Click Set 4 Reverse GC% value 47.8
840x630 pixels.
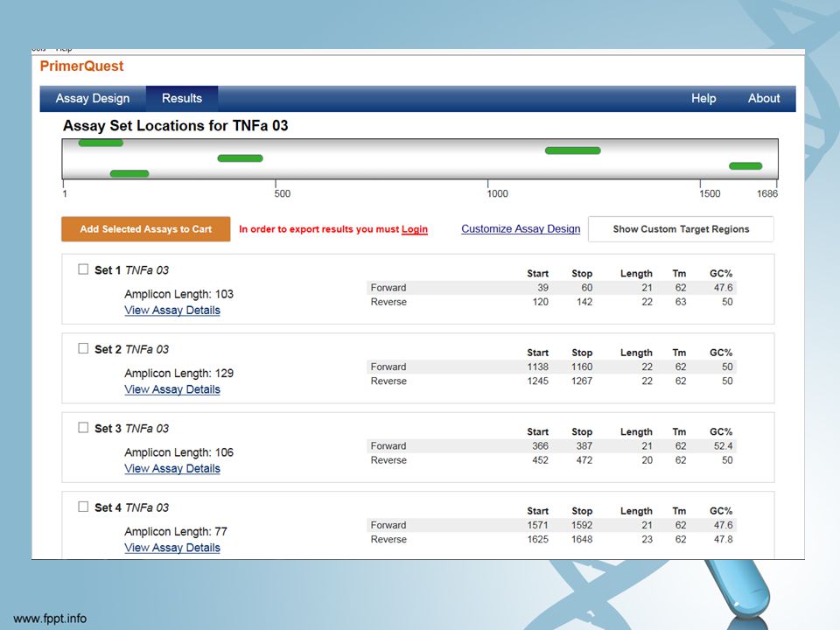(724, 540)
